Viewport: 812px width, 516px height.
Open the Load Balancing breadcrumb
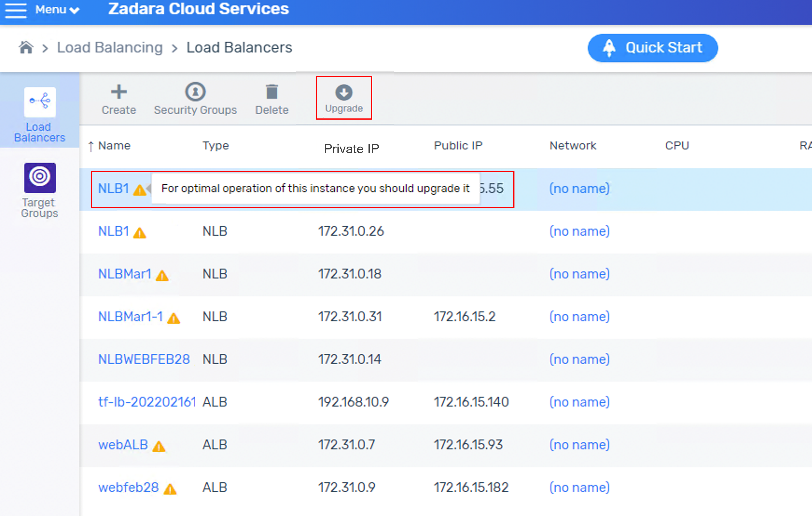pos(110,48)
